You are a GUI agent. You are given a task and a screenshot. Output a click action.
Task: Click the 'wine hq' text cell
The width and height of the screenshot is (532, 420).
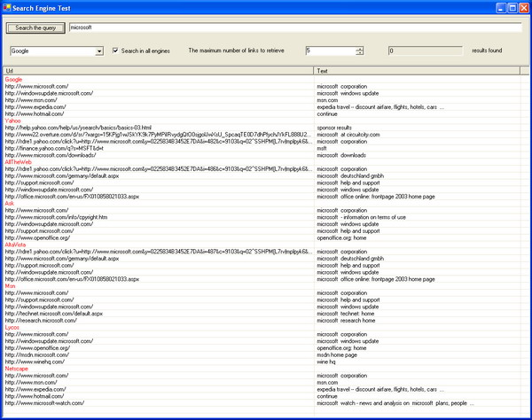coord(326,362)
